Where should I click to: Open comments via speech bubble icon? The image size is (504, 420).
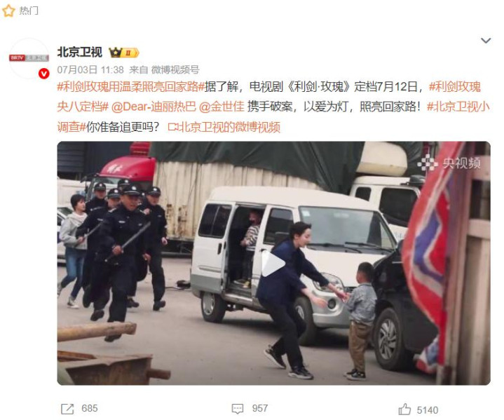coord(237,409)
